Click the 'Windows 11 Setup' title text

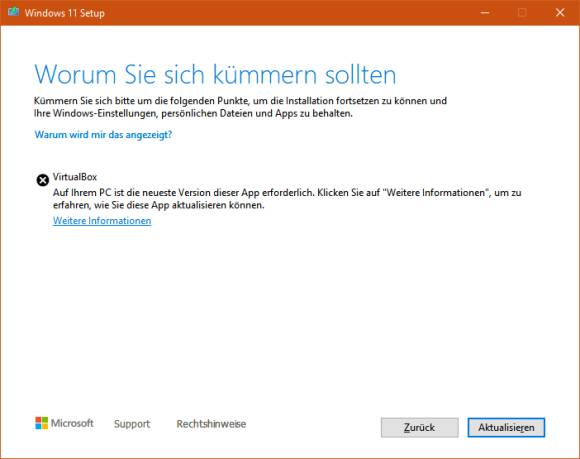tap(65, 13)
